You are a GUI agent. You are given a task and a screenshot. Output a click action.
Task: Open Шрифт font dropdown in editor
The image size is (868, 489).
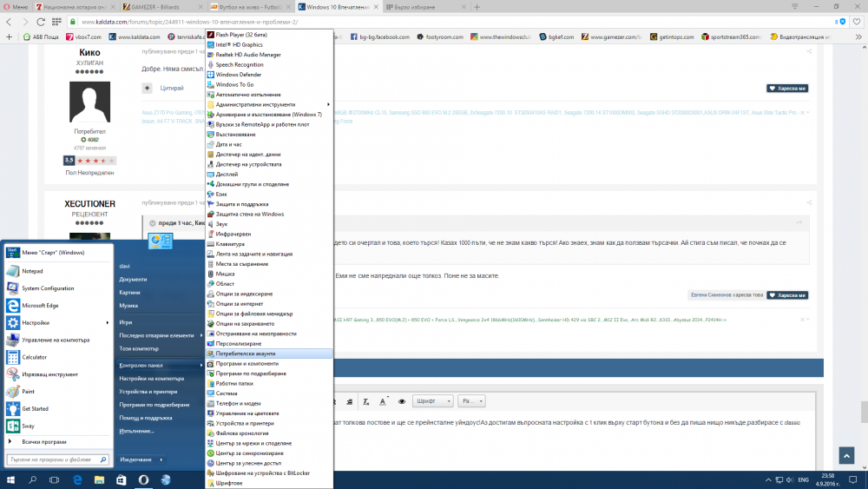tap(433, 401)
